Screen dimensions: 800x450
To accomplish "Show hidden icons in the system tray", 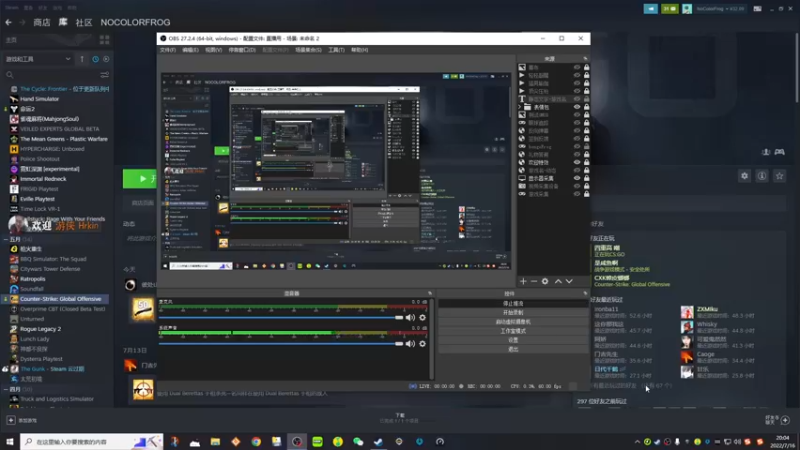I will point(637,441).
